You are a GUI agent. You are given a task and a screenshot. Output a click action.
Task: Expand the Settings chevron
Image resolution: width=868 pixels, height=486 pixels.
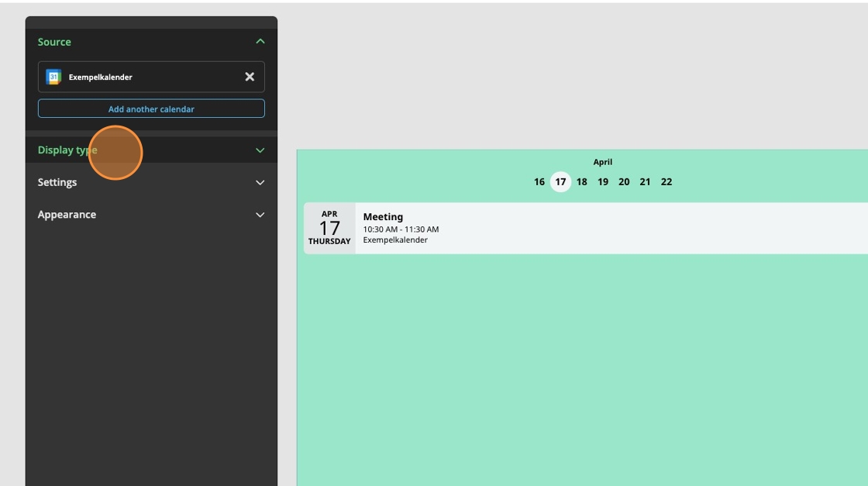tap(260, 182)
